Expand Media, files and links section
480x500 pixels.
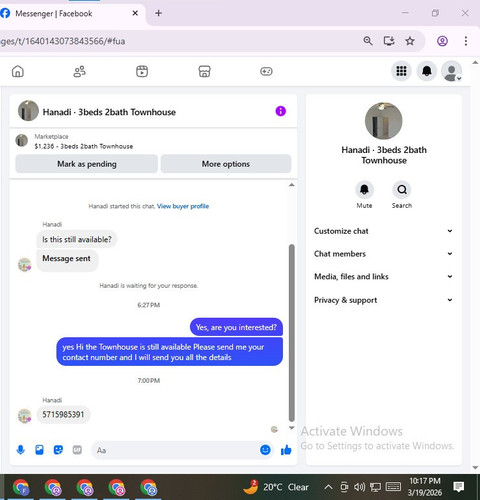click(x=383, y=276)
